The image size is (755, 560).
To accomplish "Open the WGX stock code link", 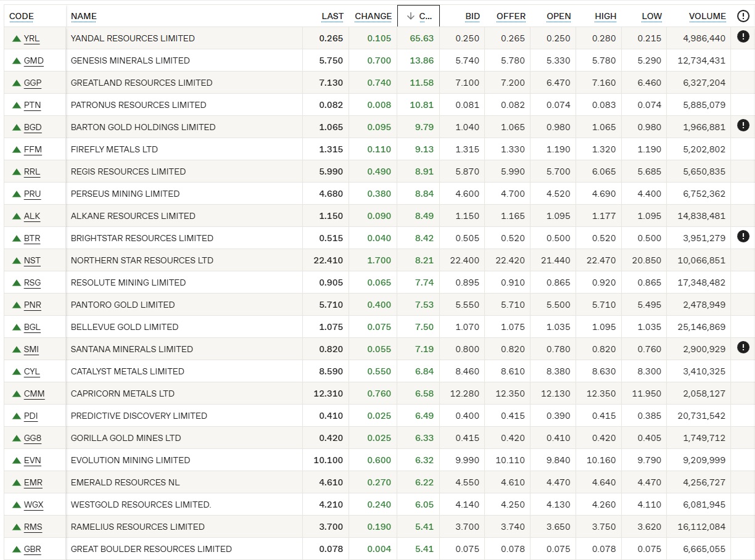I will coord(33,504).
